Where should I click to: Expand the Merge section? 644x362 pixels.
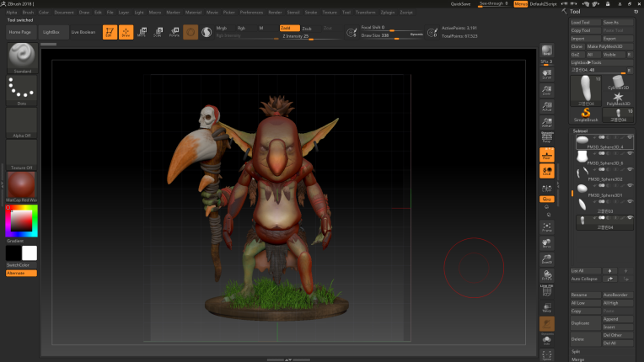pos(577,359)
